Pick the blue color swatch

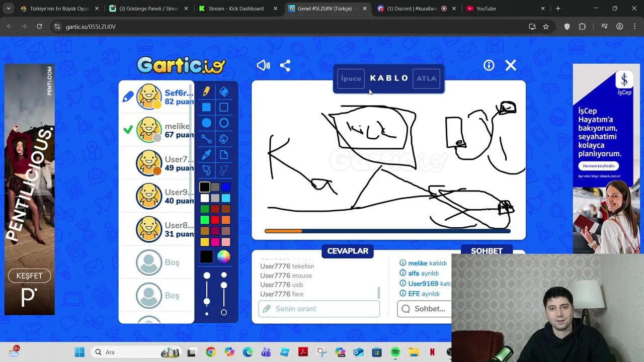225,187
